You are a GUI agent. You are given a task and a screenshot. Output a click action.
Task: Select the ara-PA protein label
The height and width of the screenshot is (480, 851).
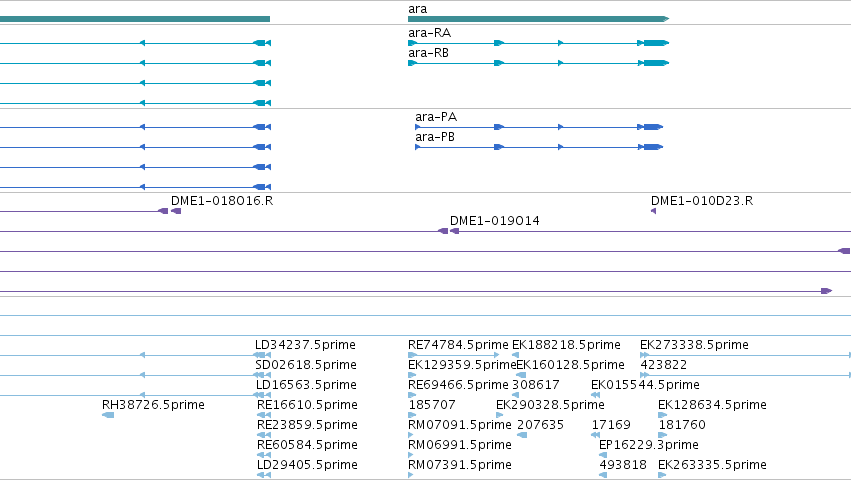[x=436, y=117]
